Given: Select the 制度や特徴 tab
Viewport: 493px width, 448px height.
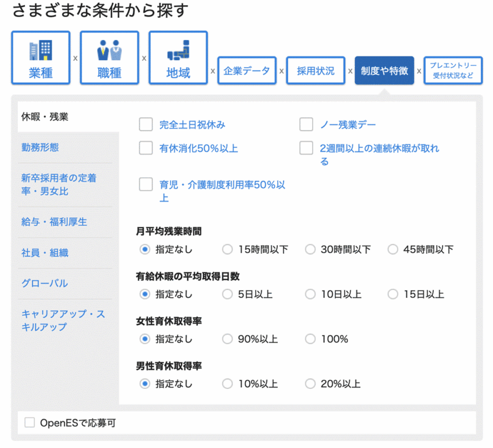Looking at the screenshot, I should 384,71.
